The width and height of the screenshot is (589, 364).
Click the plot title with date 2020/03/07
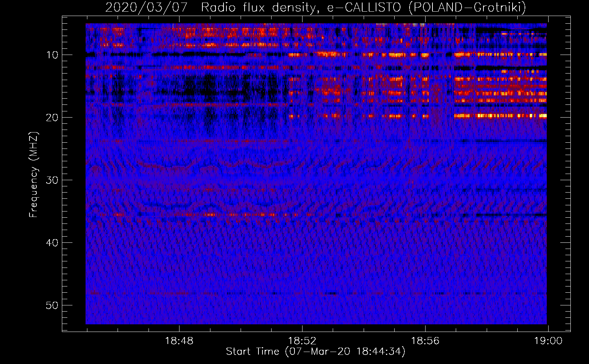click(316, 7)
